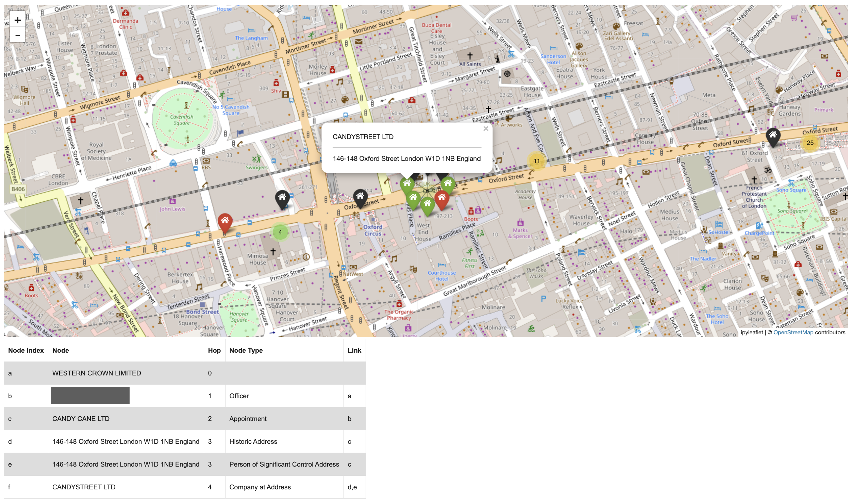The width and height of the screenshot is (852, 504).
Task: Expand the green cluster showing 4
Action: click(280, 232)
